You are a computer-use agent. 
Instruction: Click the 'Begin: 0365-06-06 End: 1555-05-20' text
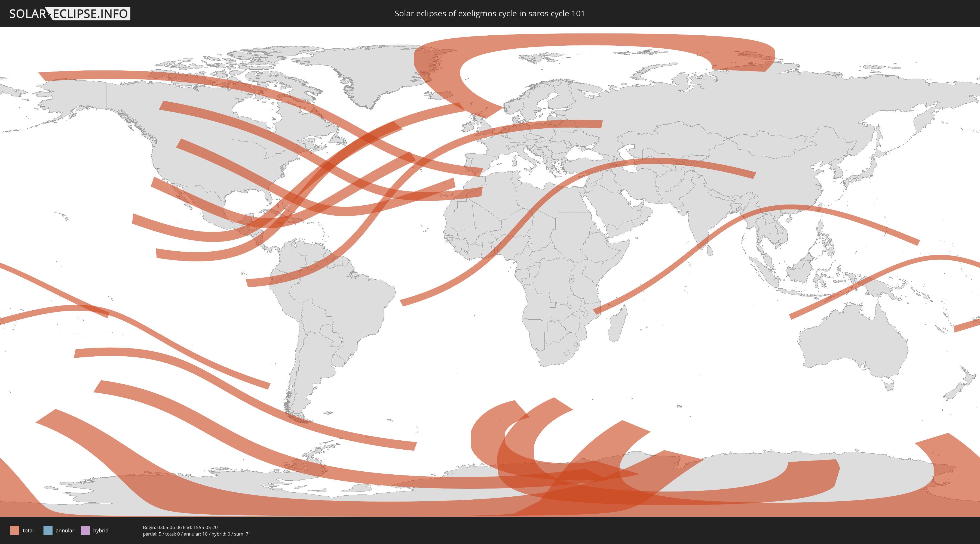(x=180, y=527)
